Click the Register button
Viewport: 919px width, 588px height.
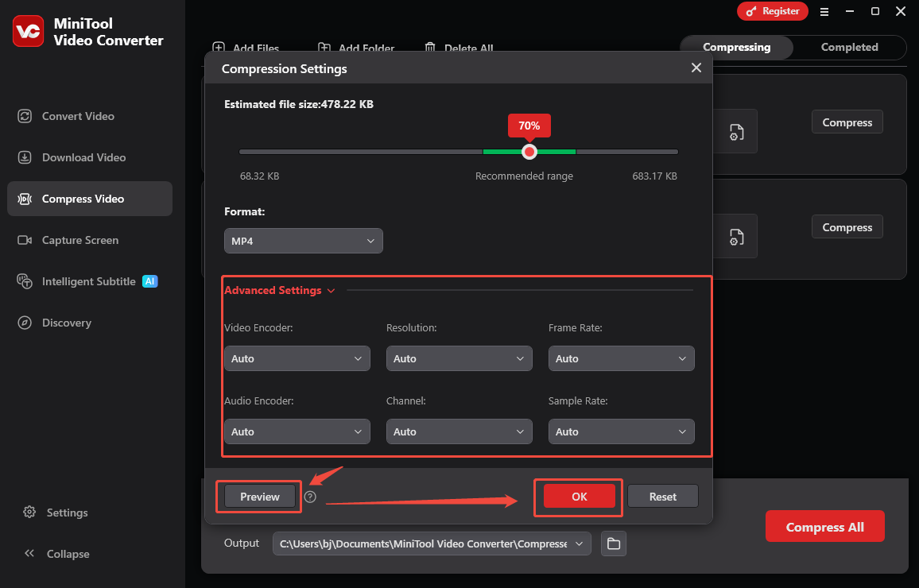[x=772, y=11]
